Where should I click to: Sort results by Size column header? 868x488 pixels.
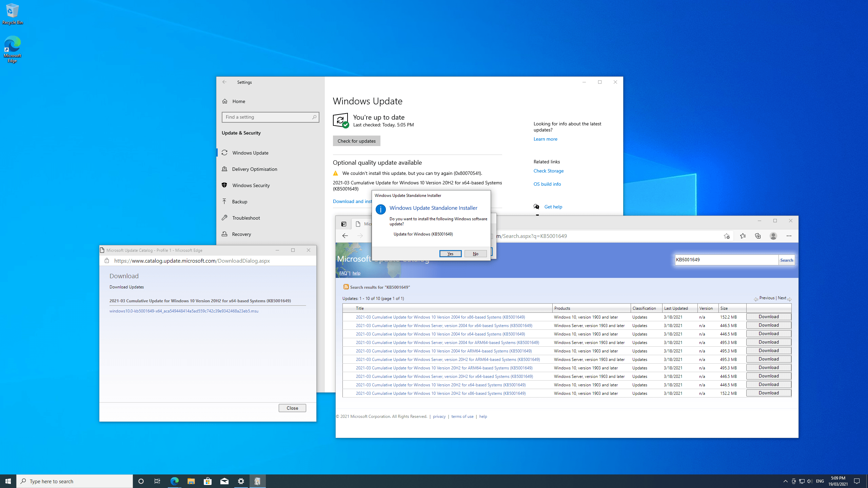(x=724, y=308)
